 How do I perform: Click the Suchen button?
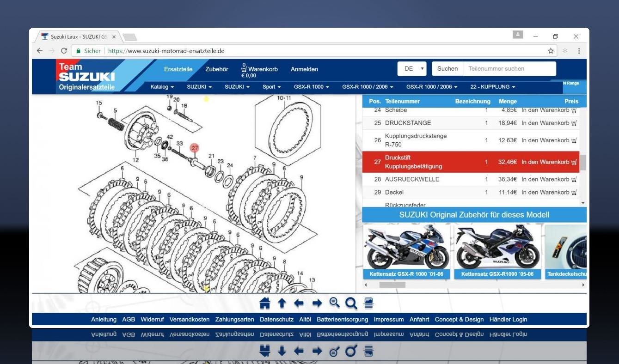pyautogui.click(x=447, y=69)
